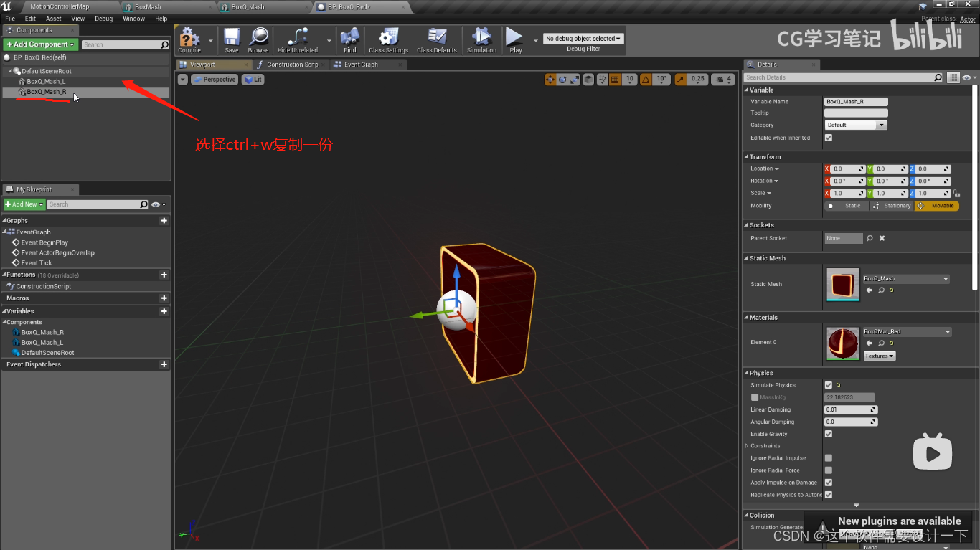The height and width of the screenshot is (550, 980).
Task: Reset Static Mesh to default yellow arrow
Action: click(892, 290)
